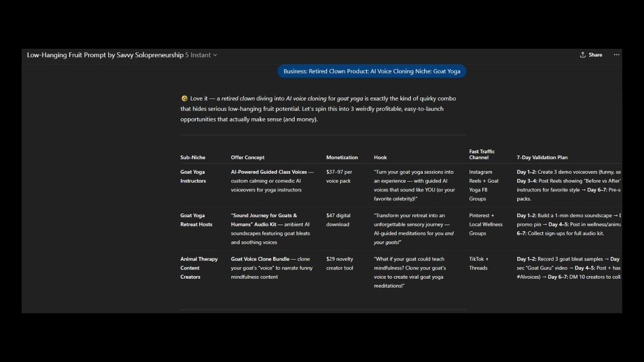Select the Goat Yoga Retreat Hosts row label

pos(196,220)
